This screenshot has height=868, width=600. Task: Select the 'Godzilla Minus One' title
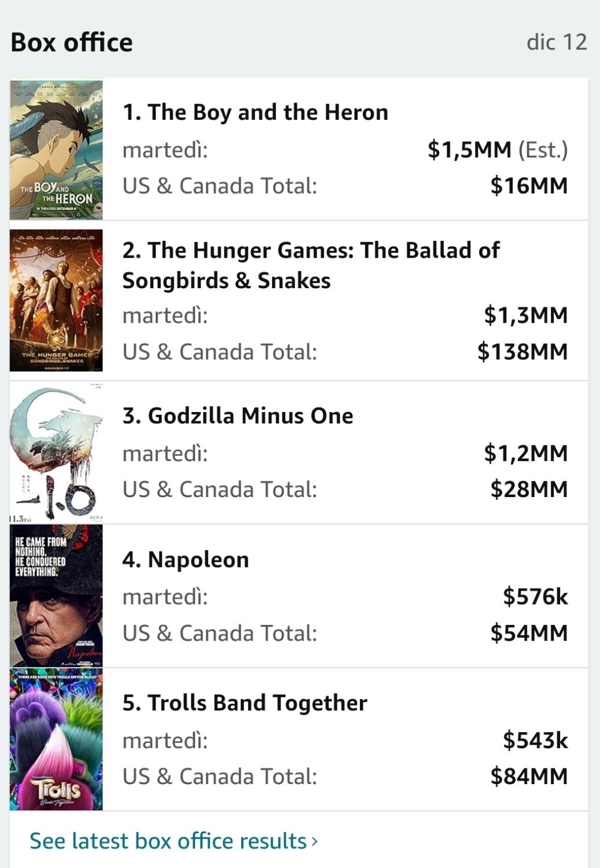tap(238, 415)
